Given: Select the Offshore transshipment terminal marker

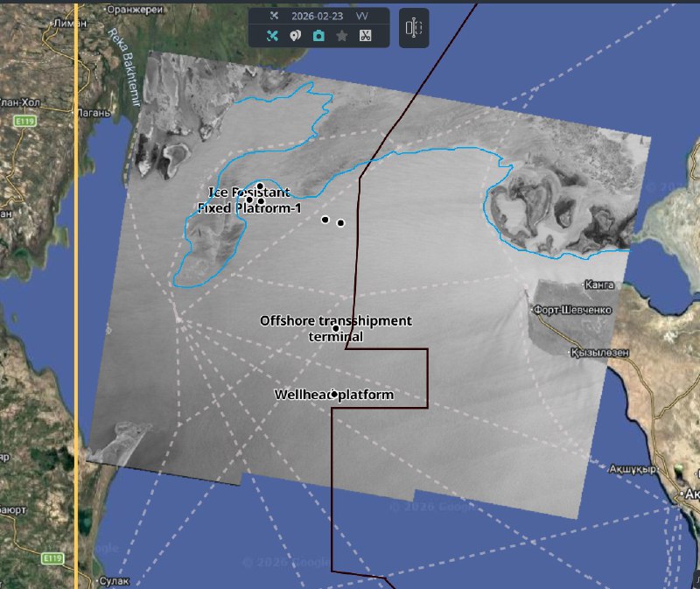Looking at the screenshot, I should pyautogui.click(x=336, y=328).
